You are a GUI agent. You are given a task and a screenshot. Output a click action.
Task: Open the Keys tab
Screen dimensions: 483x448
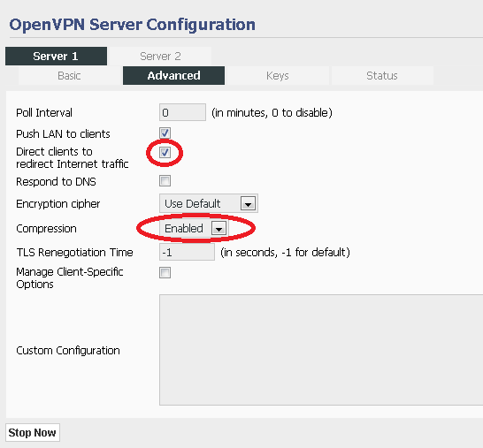click(x=278, y=76)
